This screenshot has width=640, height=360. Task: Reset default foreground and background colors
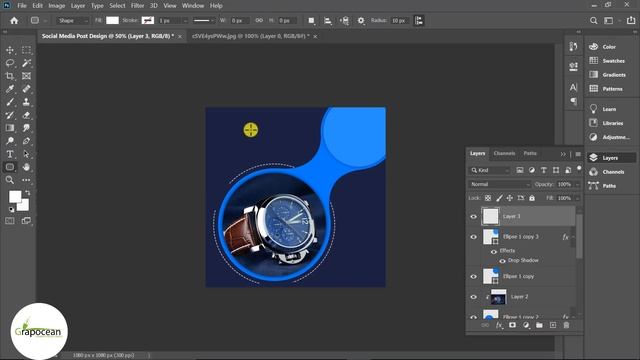(x=11, y=209)
